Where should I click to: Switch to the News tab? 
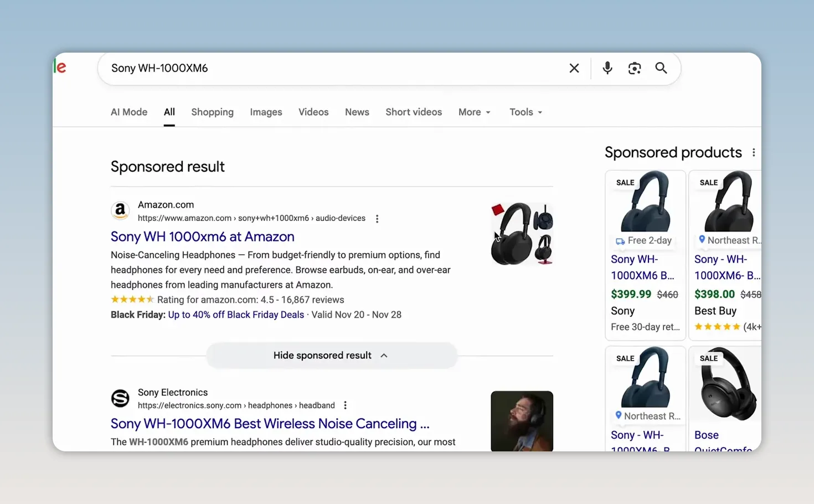pyautogui.click(x=357, y=112)
